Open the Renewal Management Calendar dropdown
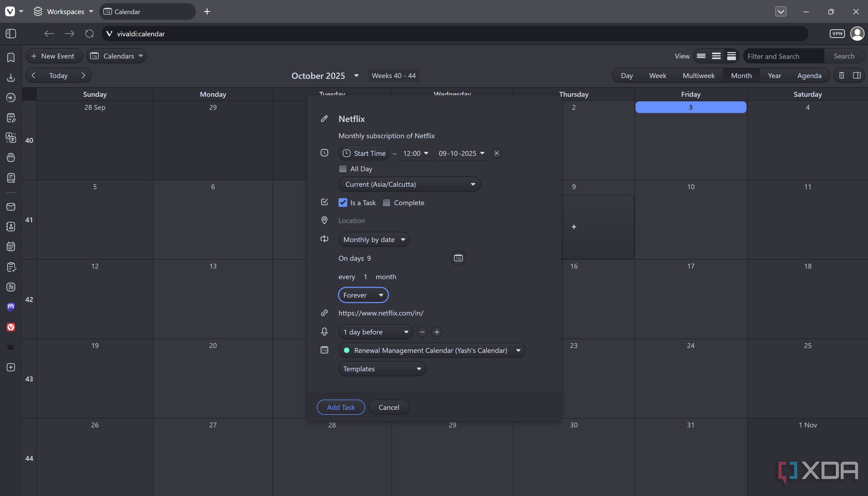The height and width of the screenshot is (496, 868). pyautogui.click(x=432, y=350)
